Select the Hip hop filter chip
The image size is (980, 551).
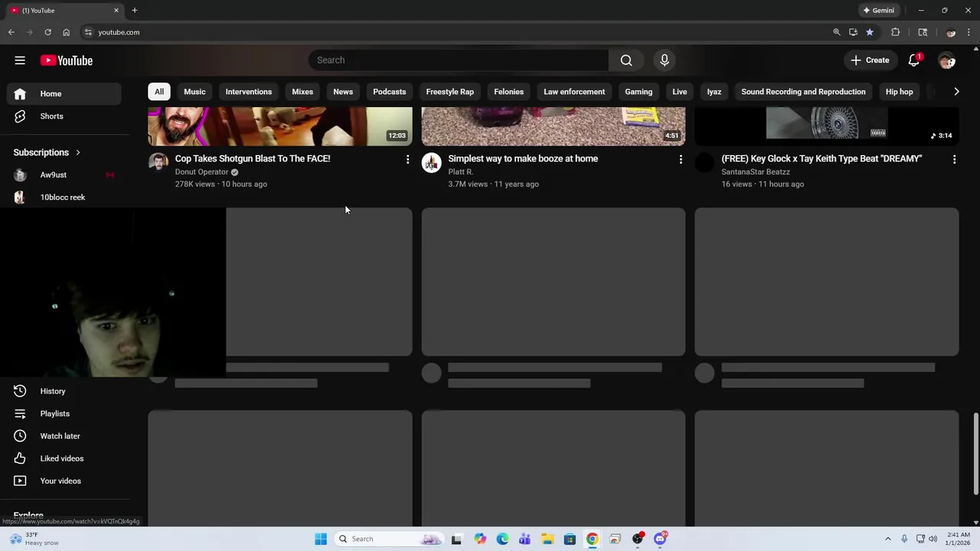900,92
